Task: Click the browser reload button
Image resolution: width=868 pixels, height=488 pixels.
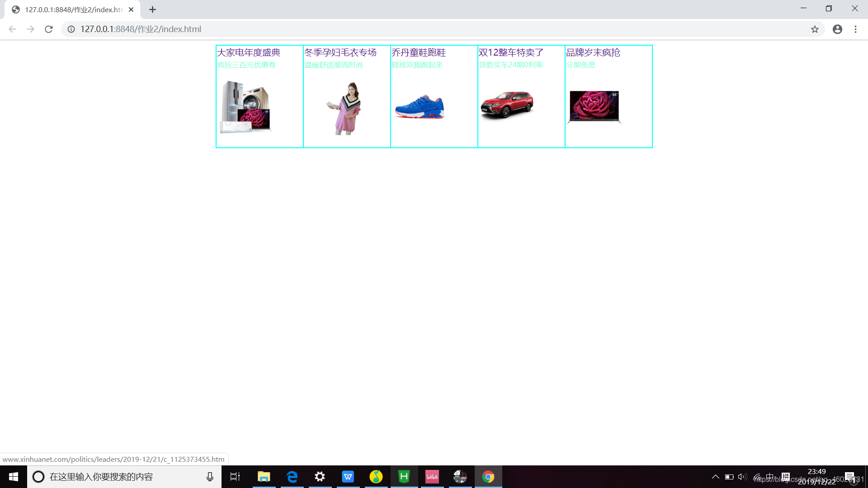Action: [x=49, y=29]
